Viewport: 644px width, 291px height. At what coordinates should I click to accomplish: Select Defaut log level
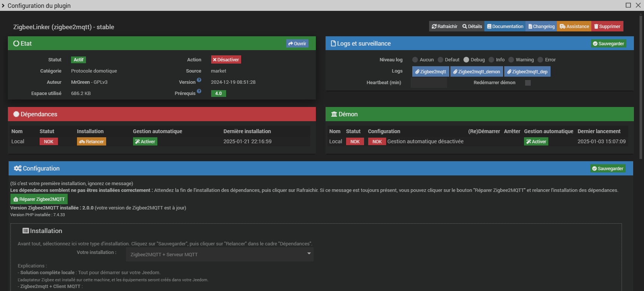[x=440, y=59]
